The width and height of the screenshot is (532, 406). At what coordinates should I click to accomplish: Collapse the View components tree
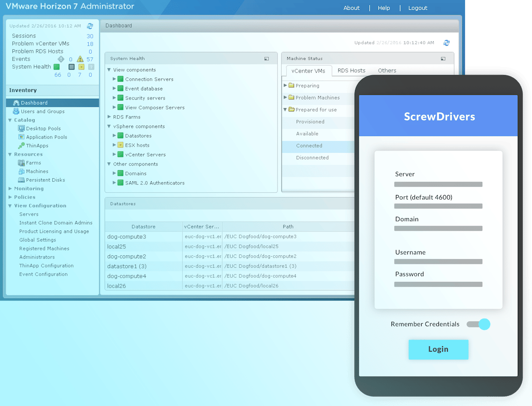pyautogui.click(x=109, y=70)
